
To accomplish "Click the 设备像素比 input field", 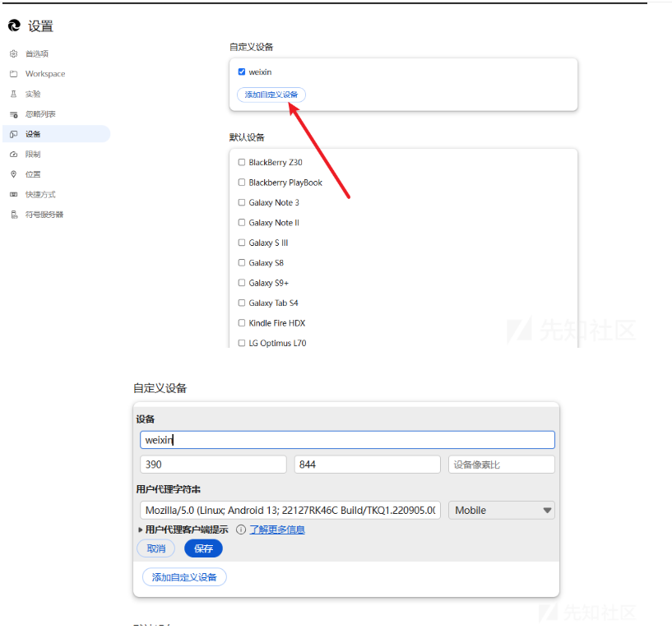I will (502, 465).
